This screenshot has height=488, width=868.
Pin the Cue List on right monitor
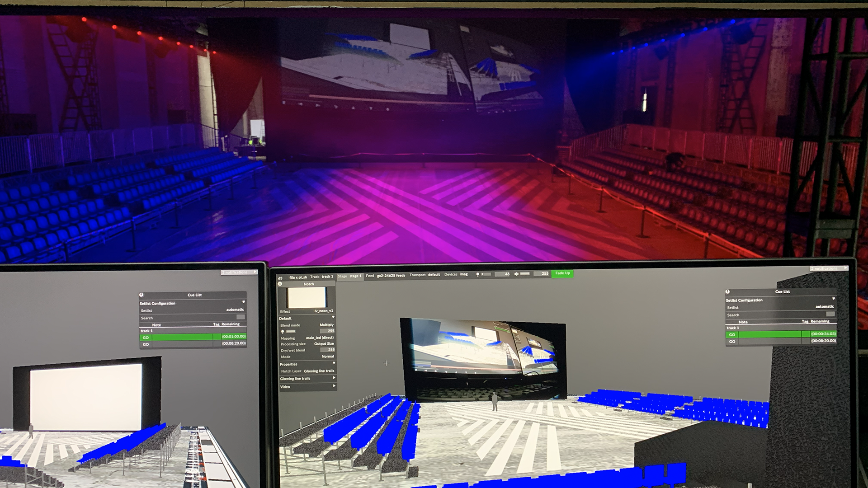727,291
